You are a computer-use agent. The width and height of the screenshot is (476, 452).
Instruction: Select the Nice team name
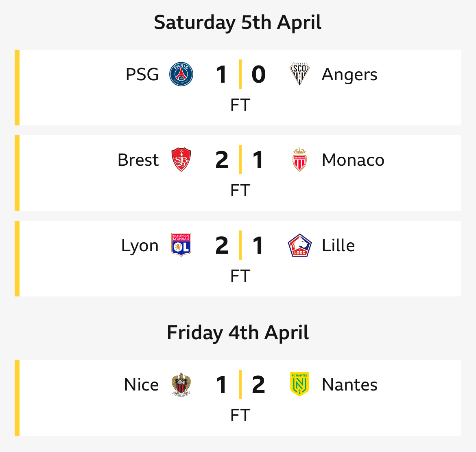point(142,384)
